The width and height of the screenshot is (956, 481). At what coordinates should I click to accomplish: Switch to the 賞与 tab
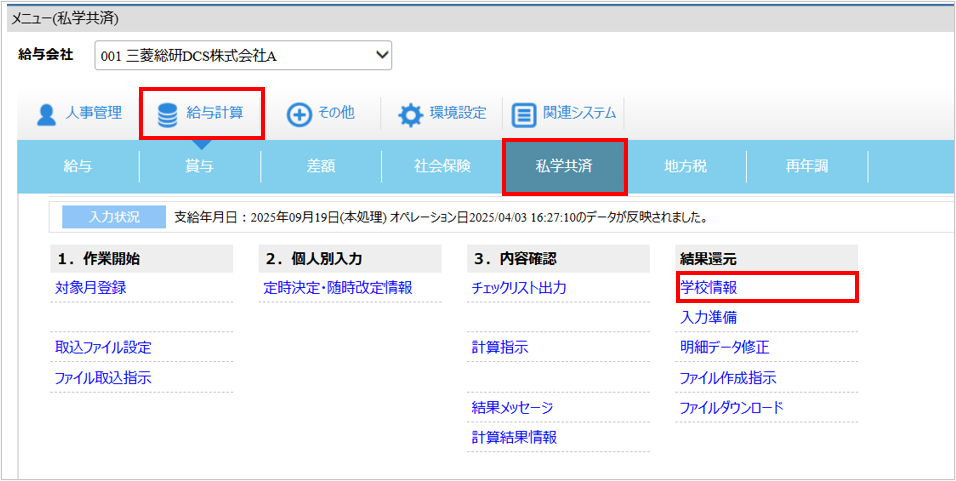click(200, 166)
